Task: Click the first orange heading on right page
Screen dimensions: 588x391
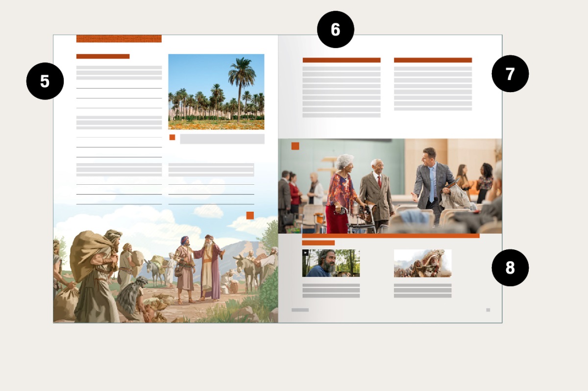Action: [342, 60]
